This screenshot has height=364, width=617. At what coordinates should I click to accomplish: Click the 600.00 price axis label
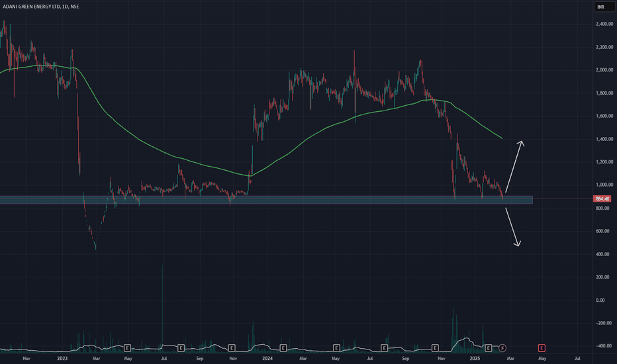[602, 232]
